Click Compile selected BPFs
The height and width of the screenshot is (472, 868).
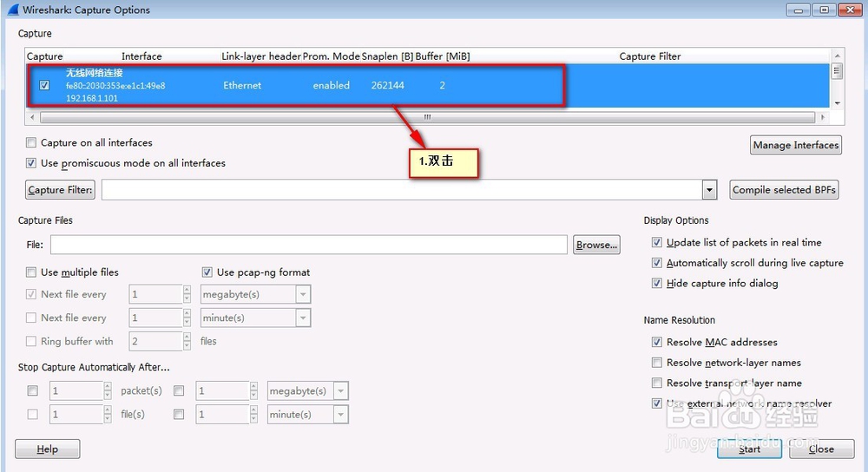click(x=784, y=190)
